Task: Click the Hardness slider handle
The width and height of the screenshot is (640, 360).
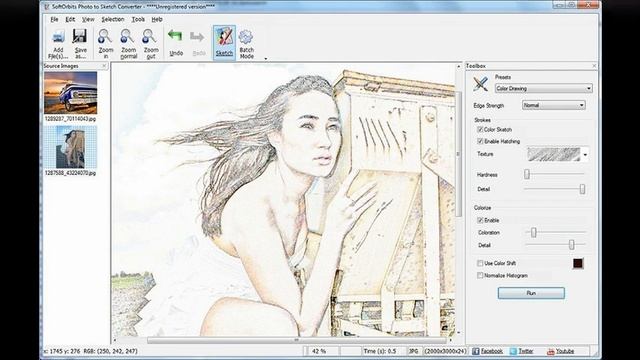Action: coord(527,174)
